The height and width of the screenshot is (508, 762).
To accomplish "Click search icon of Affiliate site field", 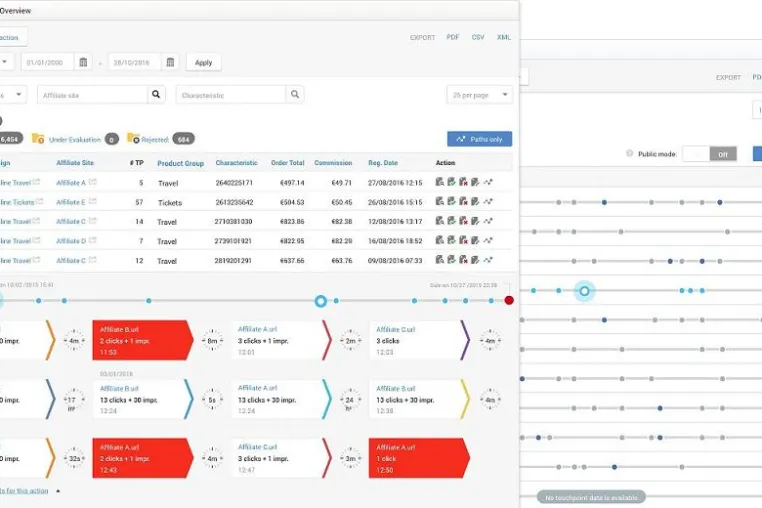I will pos(156,94).
